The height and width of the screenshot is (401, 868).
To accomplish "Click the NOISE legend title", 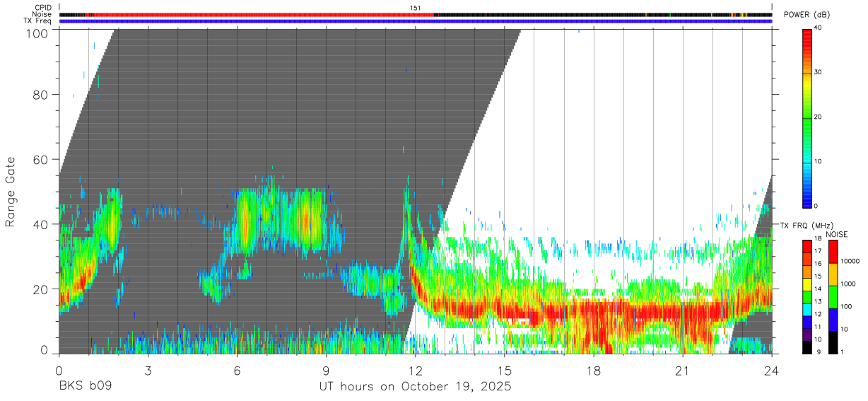I will coord(836,234).
